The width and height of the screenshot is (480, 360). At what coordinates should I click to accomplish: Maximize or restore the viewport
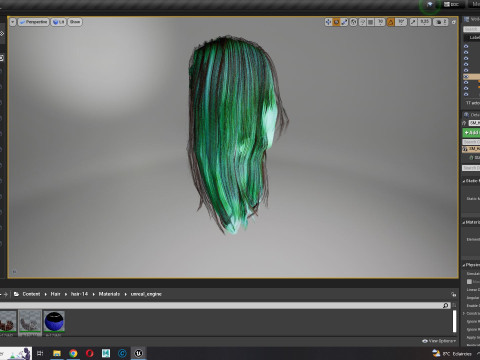click(x=453, y=22)
